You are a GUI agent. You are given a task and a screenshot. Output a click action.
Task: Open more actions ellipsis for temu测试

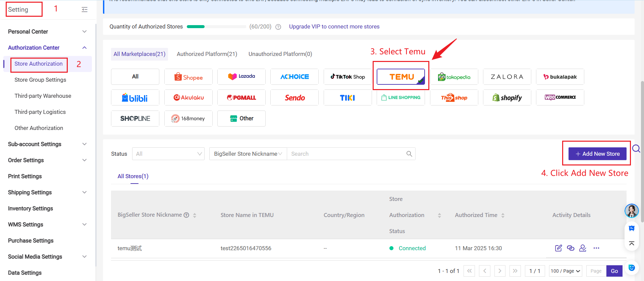[x=596, y=248]
